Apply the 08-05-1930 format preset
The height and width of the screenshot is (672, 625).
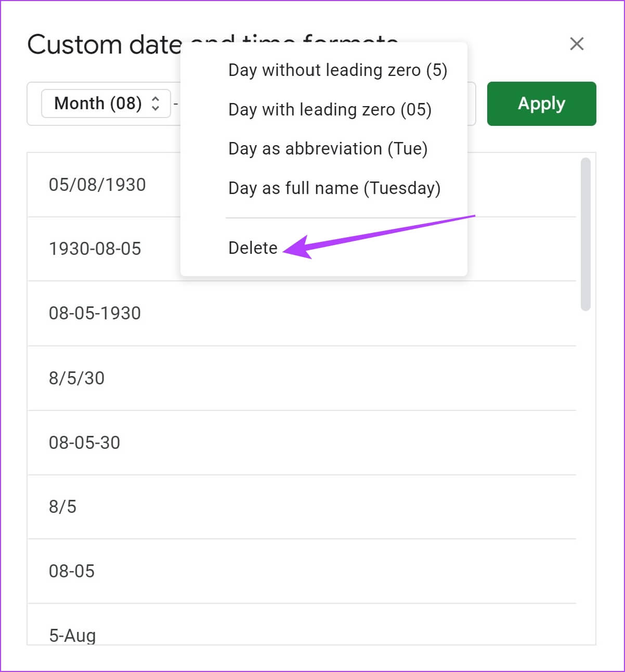point(95,313)
